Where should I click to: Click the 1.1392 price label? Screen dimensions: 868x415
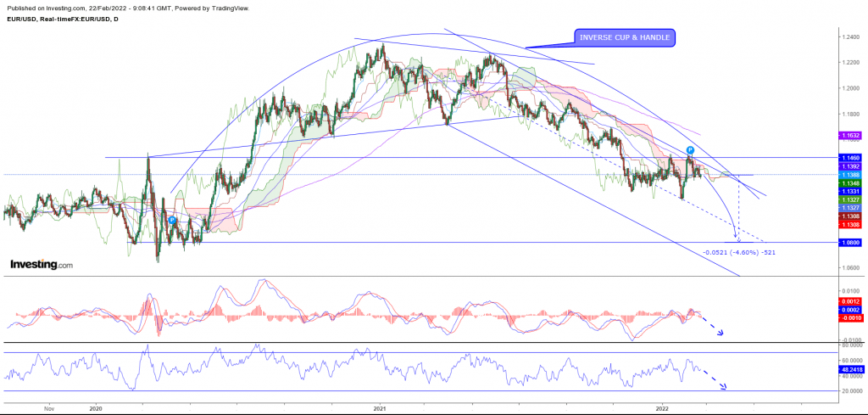pyautogui.click(x=849, y=166)
